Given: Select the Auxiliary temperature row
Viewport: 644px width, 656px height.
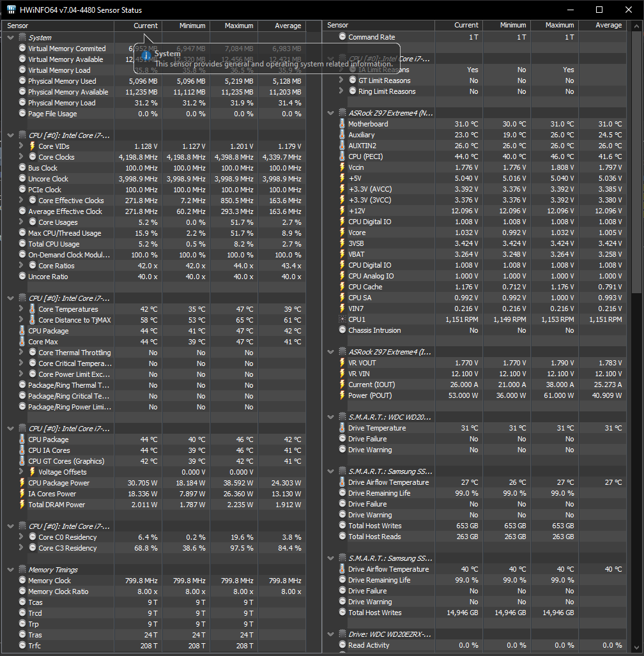Looking at the screenshot, I should point(474,135).
